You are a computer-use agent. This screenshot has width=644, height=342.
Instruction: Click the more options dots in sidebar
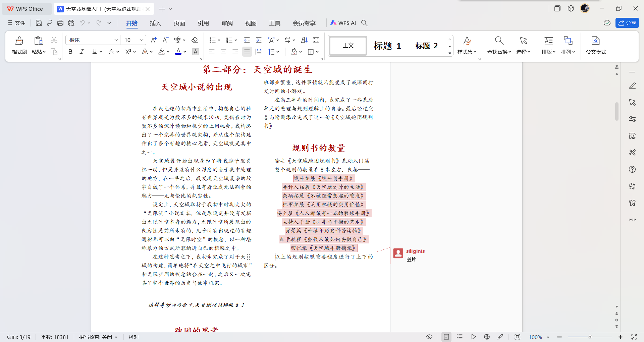click(632, 220)
